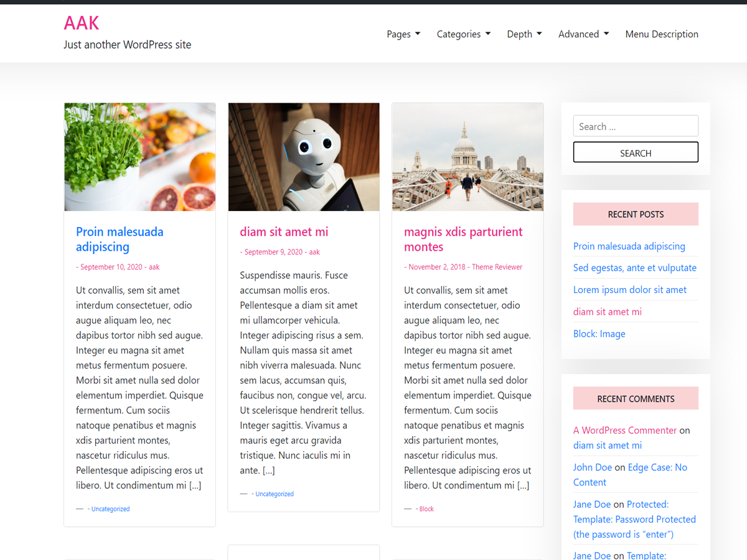Click the September 9, 2020 date link
747x560 pixels.
273,252
